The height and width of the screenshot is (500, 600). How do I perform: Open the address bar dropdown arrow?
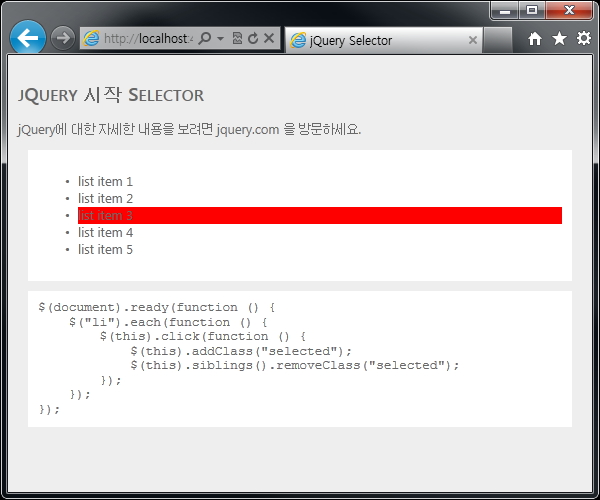(x=220, y=39)
